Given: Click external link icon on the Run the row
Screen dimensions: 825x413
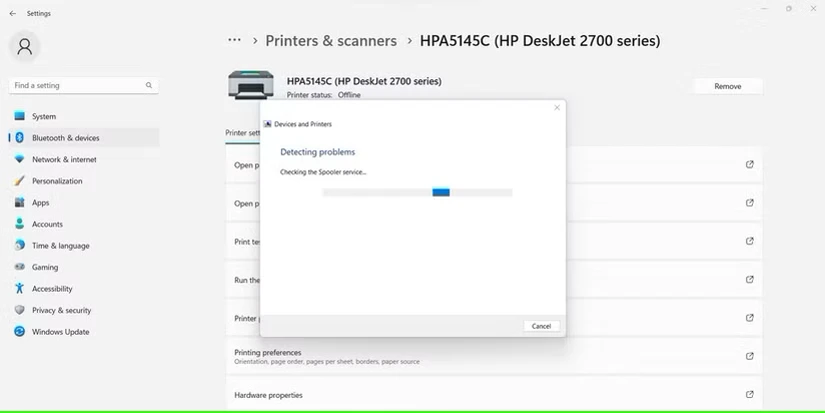Looking at the screenshot, I should pyautogui.click(x=750, y=279).
